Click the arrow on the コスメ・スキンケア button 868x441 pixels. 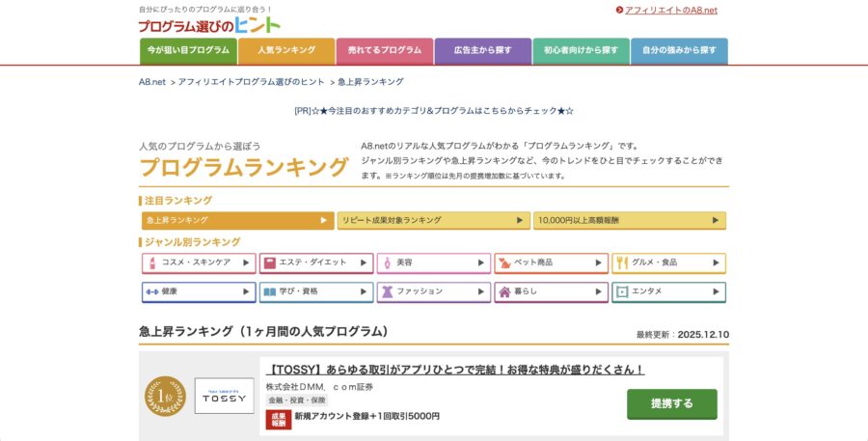coord(246,263)
